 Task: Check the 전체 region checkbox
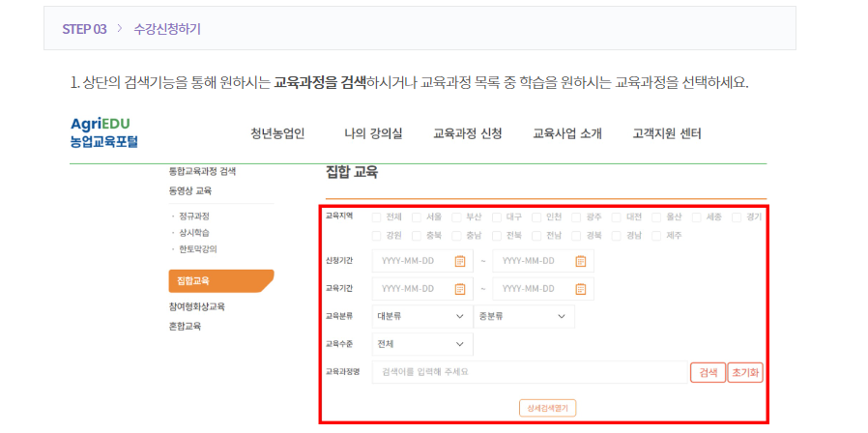376,217
